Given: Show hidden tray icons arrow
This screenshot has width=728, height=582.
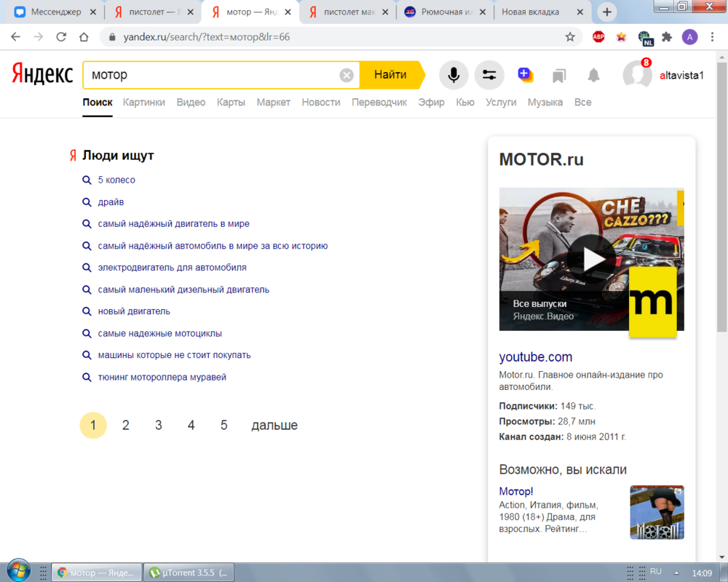Looking at the screenshot, I should click(x=676, y=573).
